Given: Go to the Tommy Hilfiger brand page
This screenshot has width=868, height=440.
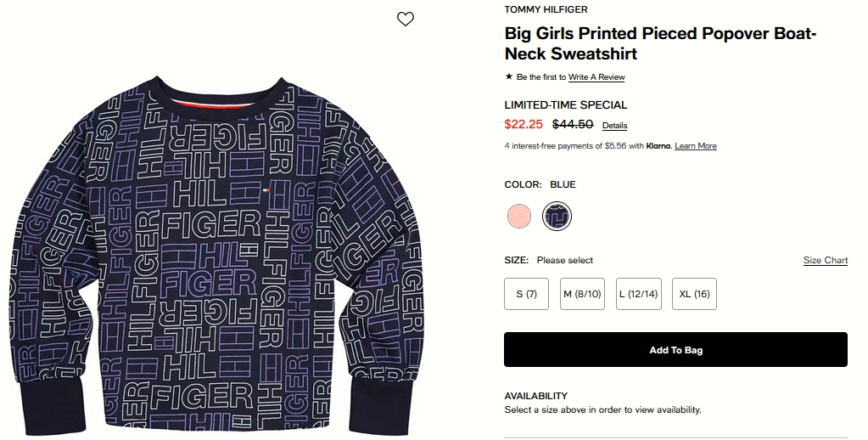Looking at the screenshot, I should coord(546,9).
